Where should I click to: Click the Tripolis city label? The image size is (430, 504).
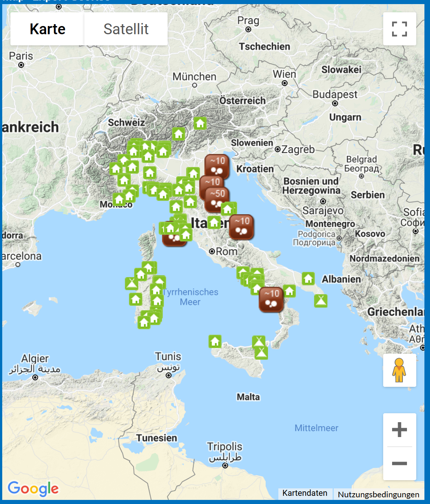pos(224,446)
